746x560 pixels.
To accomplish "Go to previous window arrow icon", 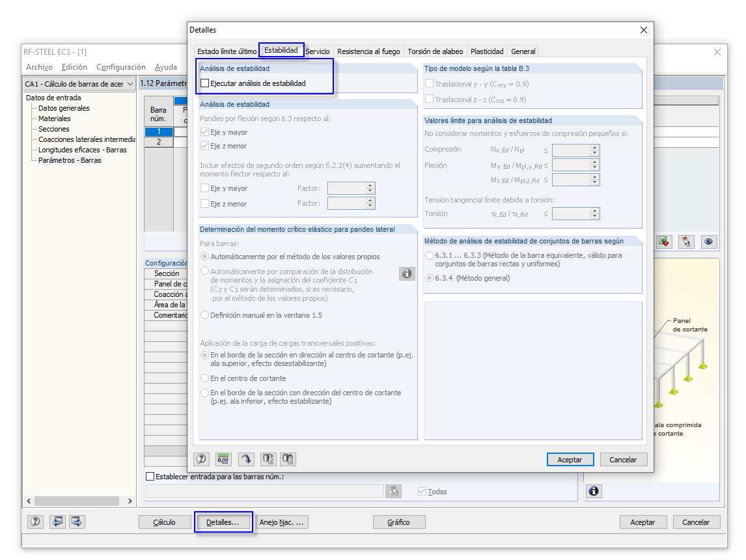I will coord(57,522).
